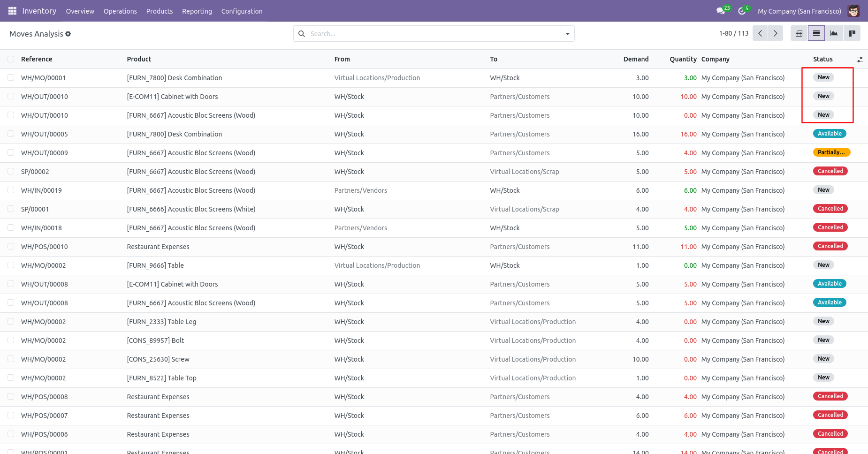Tick the select-all checkbox in header
Screen dimensions: 868x454
click(x=11, y=59)
